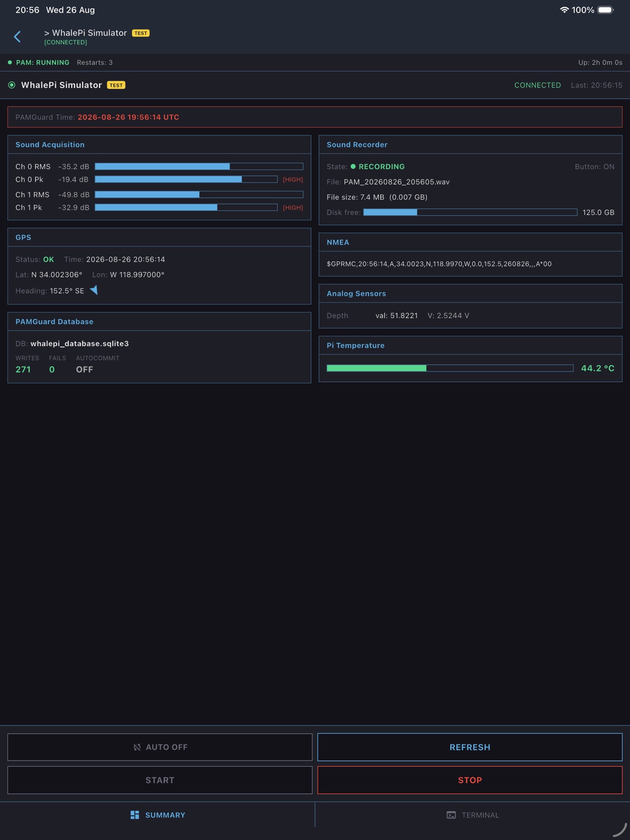
Task: Switch to the TERMINAL tab
Action: (473, 815)
